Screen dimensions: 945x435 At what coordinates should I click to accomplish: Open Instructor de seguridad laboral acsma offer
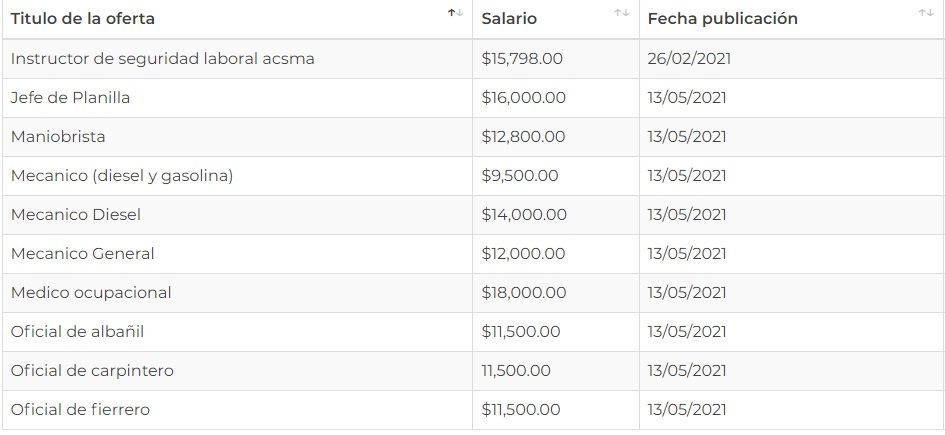click(163, 59)
